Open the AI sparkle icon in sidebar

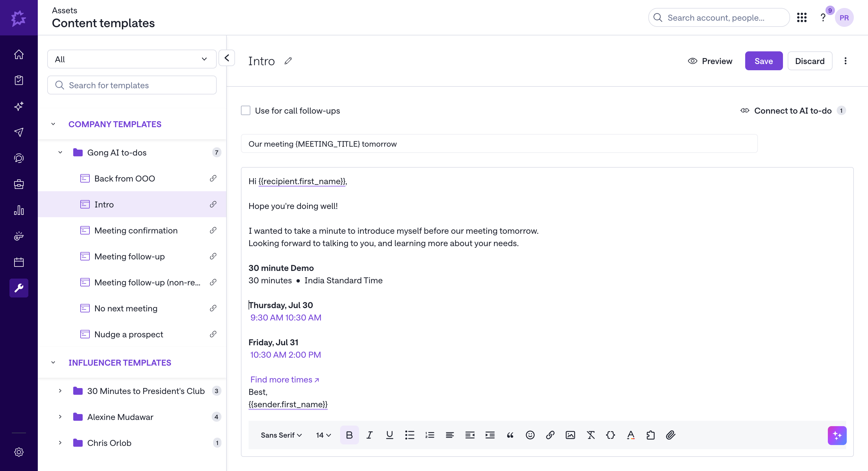[x=19, y=106]
